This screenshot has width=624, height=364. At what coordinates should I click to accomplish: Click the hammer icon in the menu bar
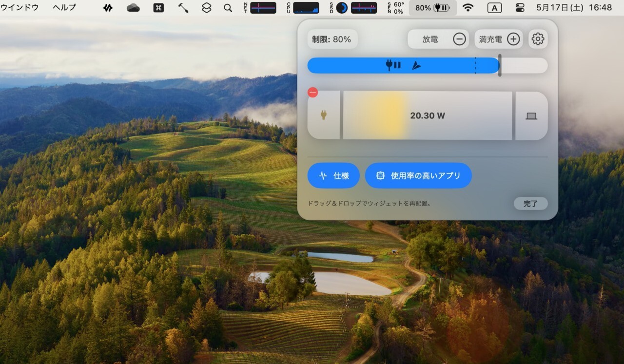(x=183, y=8)
